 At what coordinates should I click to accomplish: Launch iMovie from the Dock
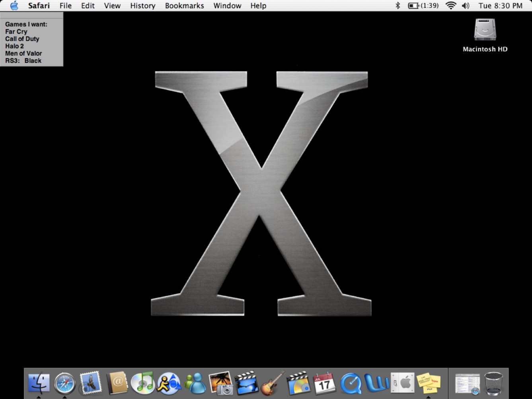[x=247, y=383]
